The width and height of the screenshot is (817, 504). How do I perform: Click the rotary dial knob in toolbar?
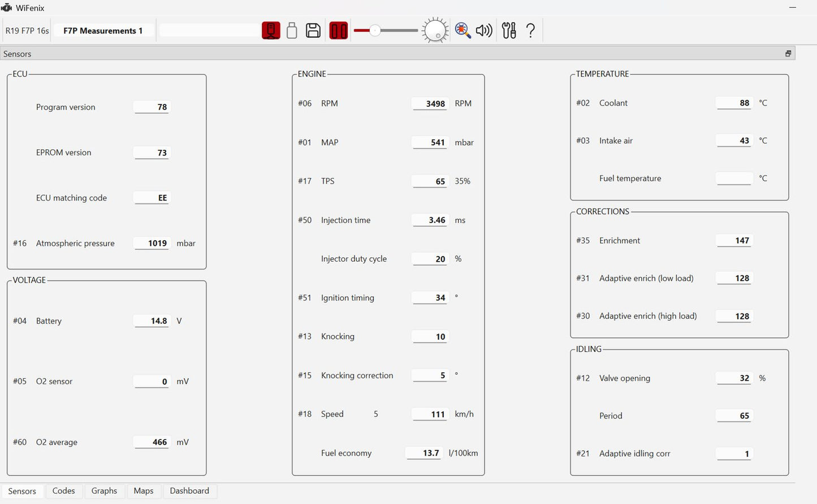pos(435,30)
